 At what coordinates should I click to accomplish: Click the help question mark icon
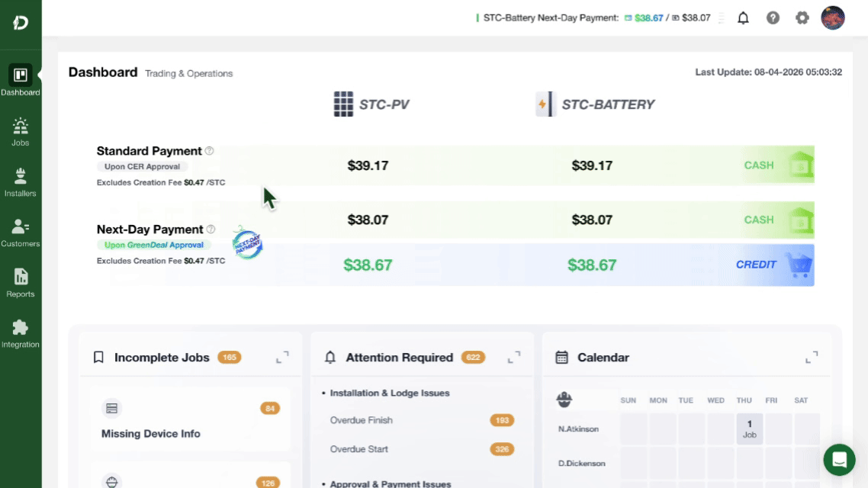coord(773,18)
